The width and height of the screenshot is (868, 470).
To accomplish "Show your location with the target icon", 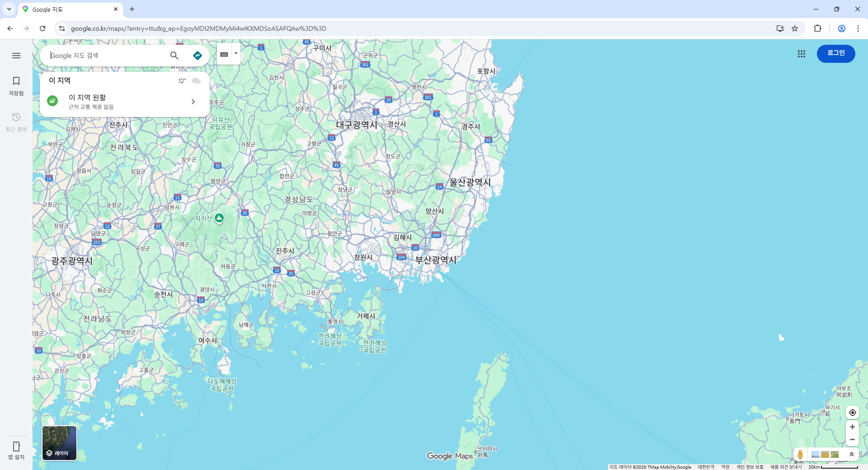I will (853, 413).
